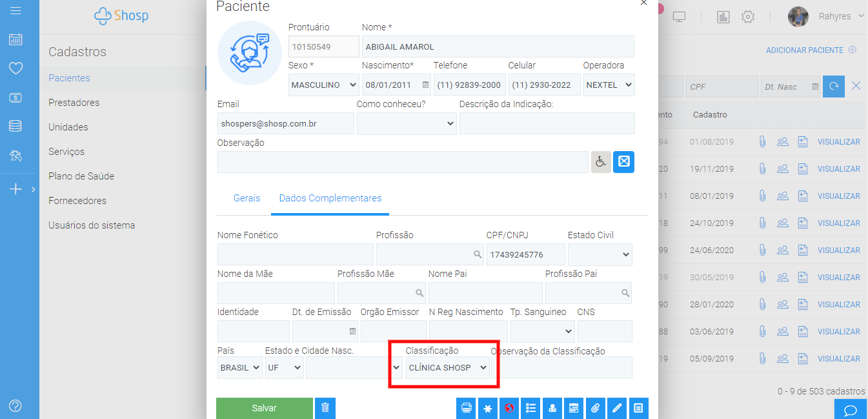The height and width of the screenshot is (419, 868).
Task: Open the calendar icon in footer toolbar
Action: pyautogui.click(x=574, y=408)
